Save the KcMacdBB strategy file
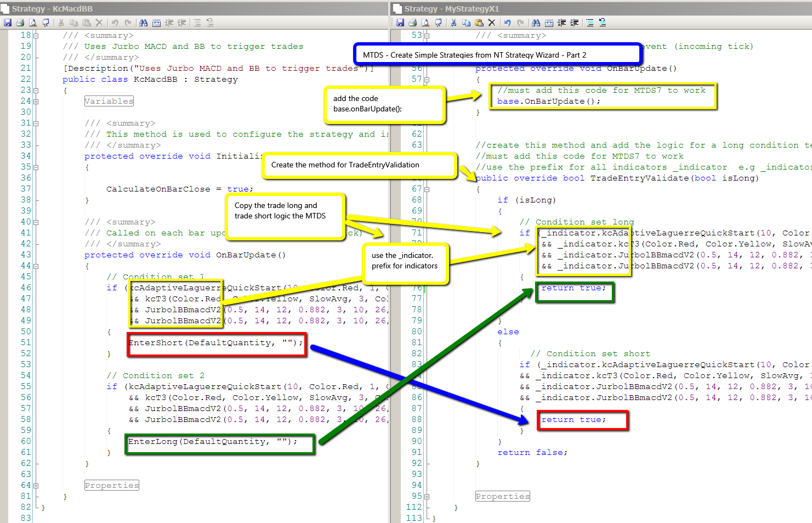 (x=8, y=23)
